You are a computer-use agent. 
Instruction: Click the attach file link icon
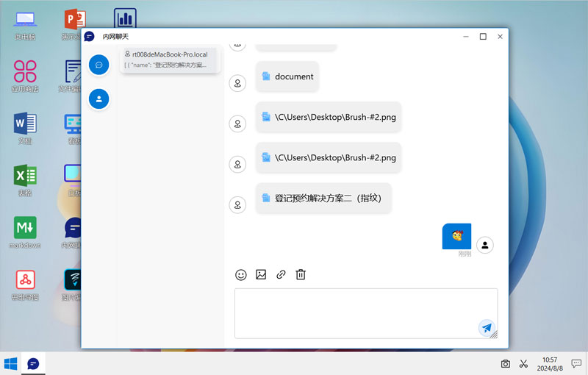[x=281, y=274]
